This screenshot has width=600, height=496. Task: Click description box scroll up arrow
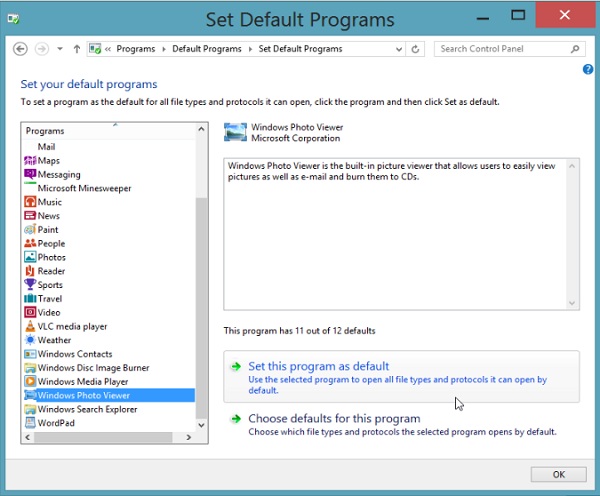tap(572, 166)
